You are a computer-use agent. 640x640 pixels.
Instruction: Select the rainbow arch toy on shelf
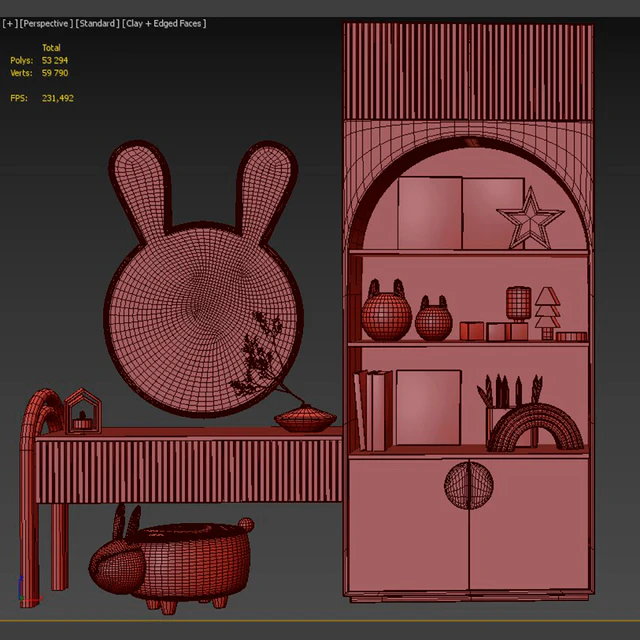tap(536, 427)
